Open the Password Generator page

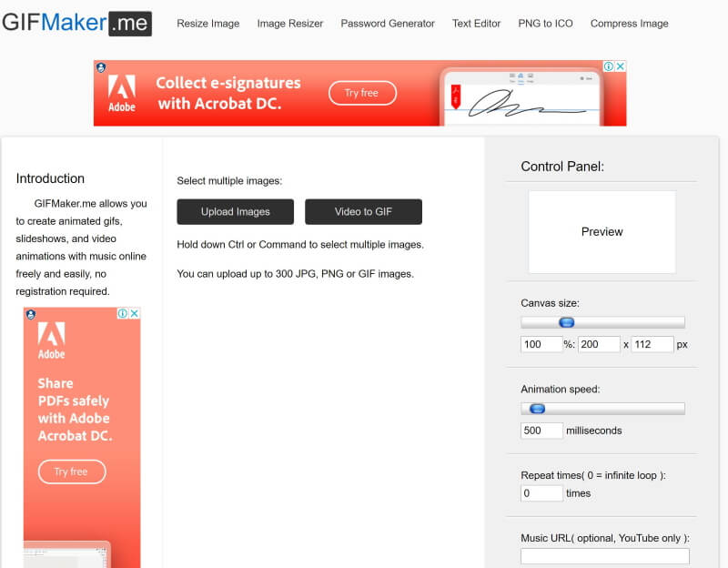[x=388, y=24]
